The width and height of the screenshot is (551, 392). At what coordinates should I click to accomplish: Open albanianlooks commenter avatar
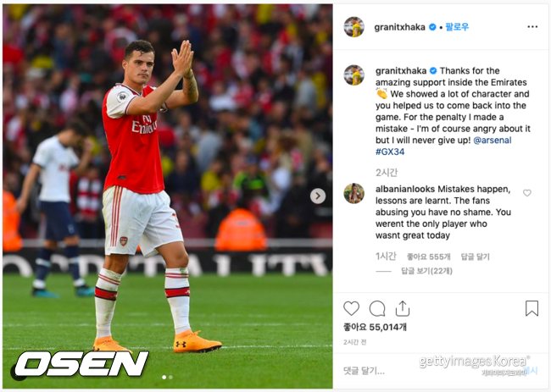point(353,193)
